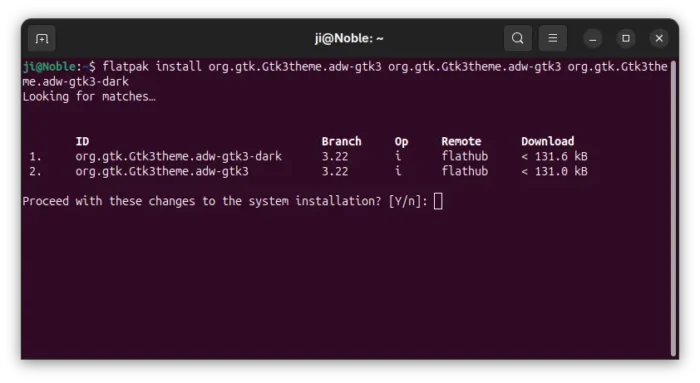The width and height of the screenshot is (700, 383).
Task: Minimize the terminal window
Action: tap(593, 39)
